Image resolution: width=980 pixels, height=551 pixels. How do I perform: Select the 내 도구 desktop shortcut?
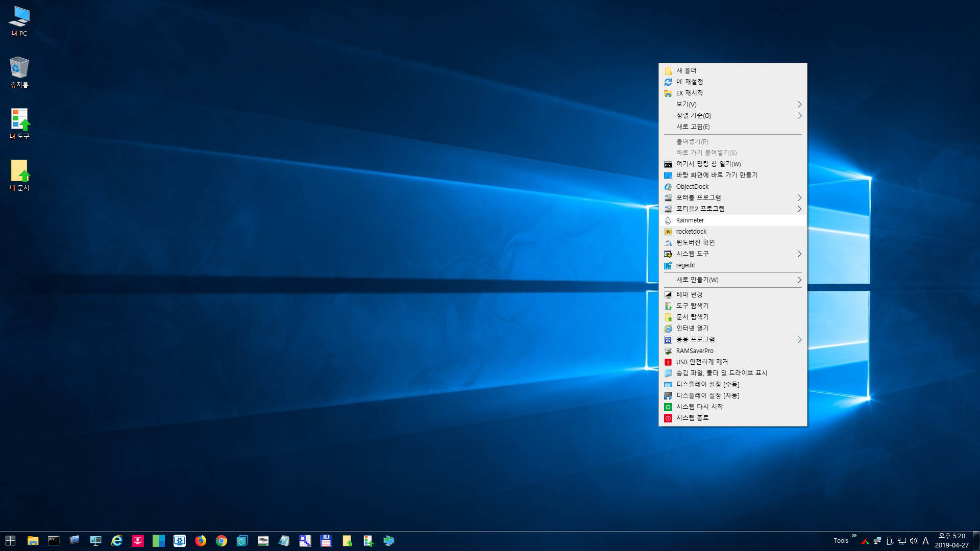19,123
